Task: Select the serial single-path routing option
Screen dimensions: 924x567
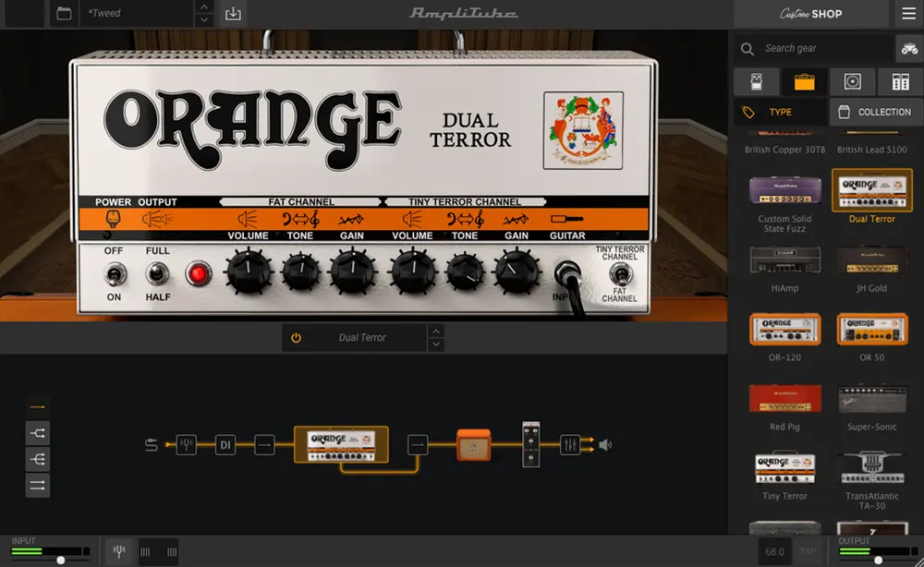Action: pos(37,407)
